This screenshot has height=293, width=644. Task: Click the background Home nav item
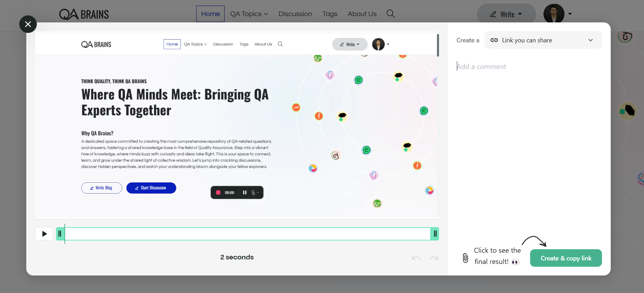point(210,14)
